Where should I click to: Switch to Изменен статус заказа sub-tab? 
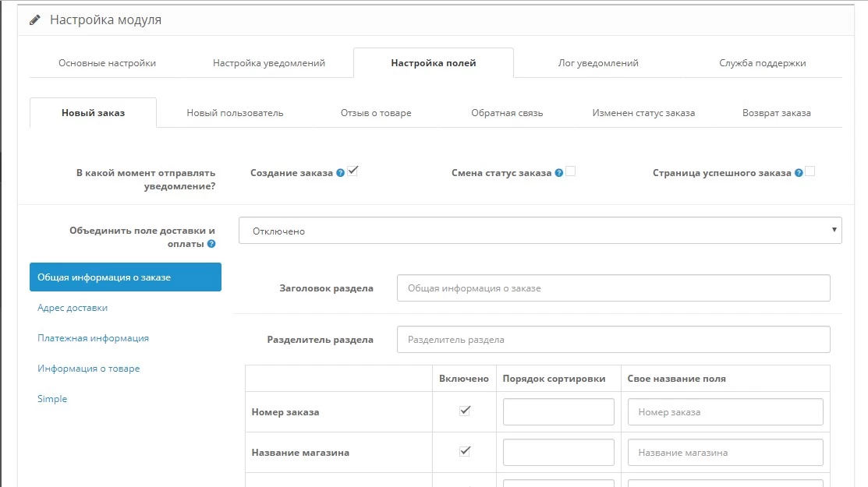643,113
